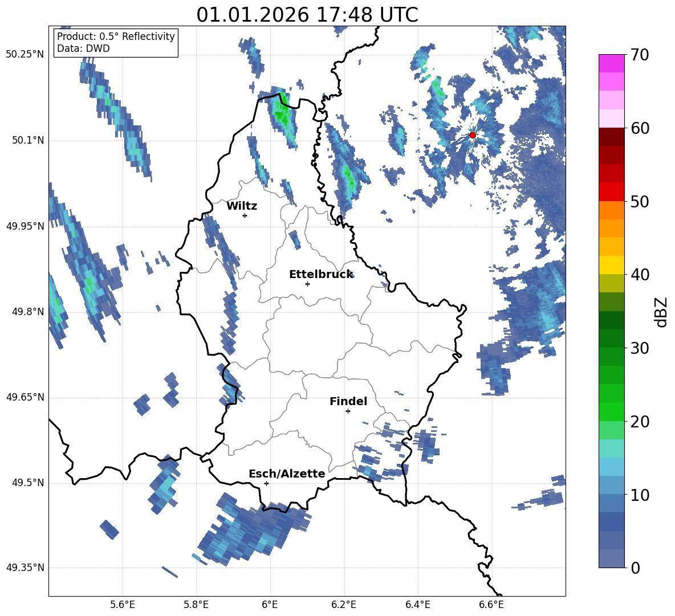Pick the dark green swatch just above 30 dBZ

(x=611, y=338)
